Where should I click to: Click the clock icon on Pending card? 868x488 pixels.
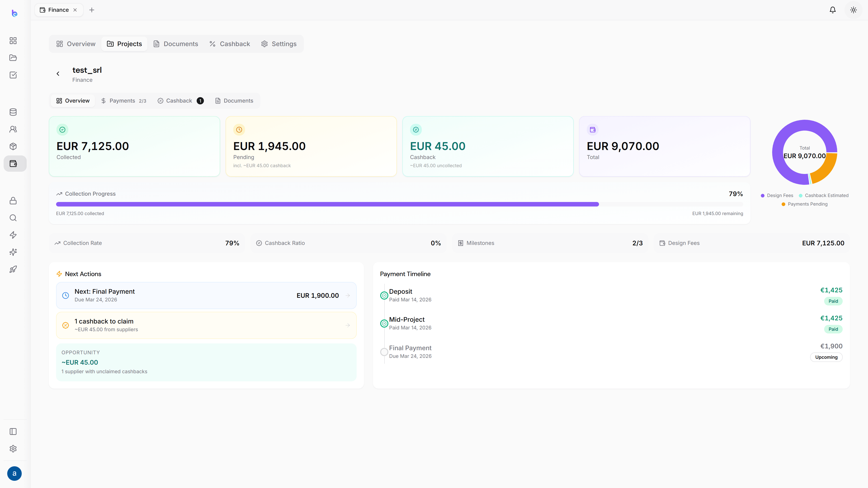239,130
